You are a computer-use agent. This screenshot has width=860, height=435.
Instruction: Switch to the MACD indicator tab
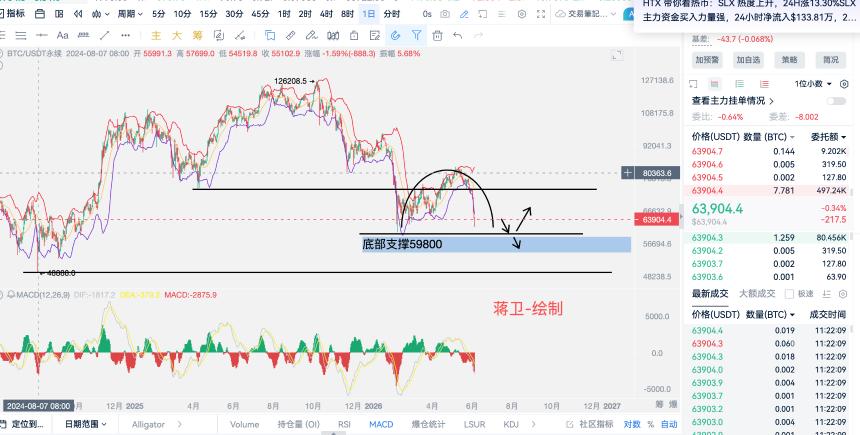[381, 424]
